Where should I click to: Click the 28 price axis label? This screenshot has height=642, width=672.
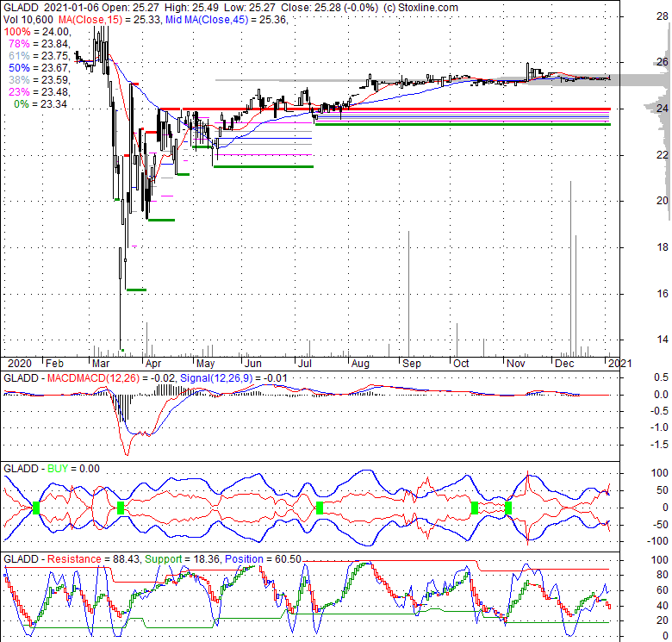pos(663,16)
